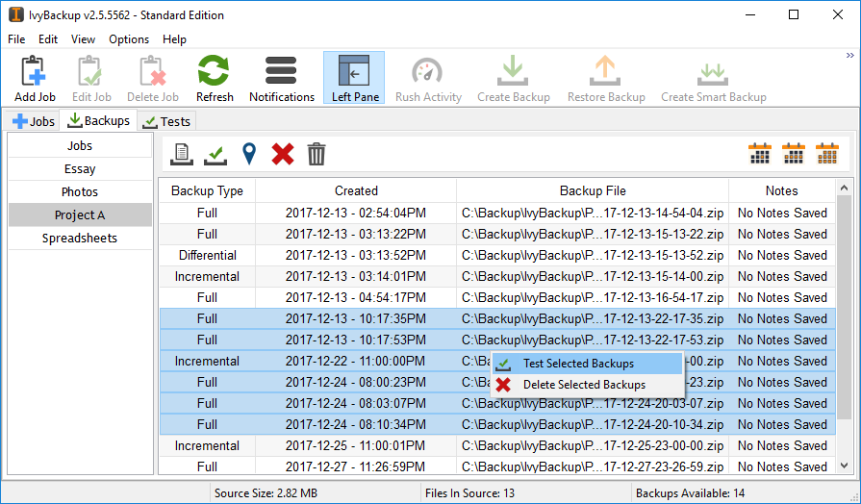Select the Differential backup row
861x504 pixels.
coord(497,255)
